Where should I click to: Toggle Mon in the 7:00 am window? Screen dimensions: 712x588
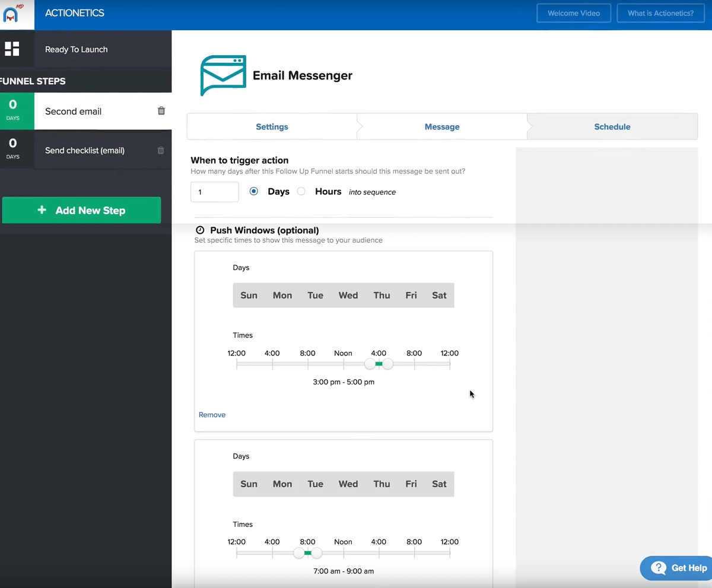pyautogui.click(x=282, y=484)
